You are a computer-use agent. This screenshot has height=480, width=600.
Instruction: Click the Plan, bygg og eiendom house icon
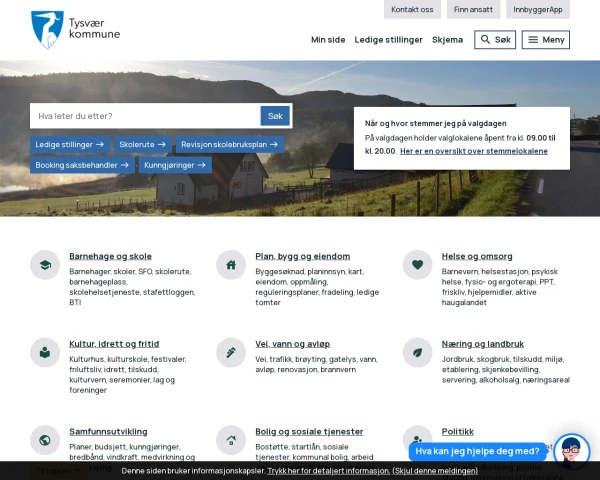click(231, 265)
